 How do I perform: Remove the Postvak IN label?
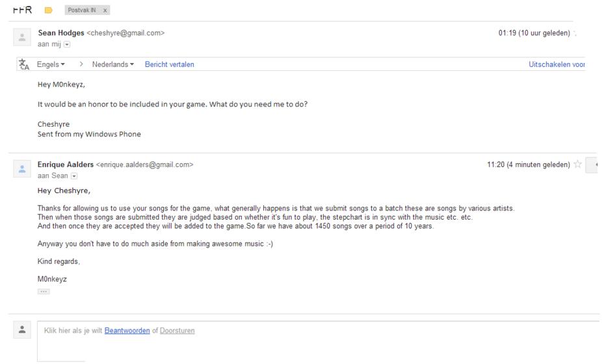point(105,10)
